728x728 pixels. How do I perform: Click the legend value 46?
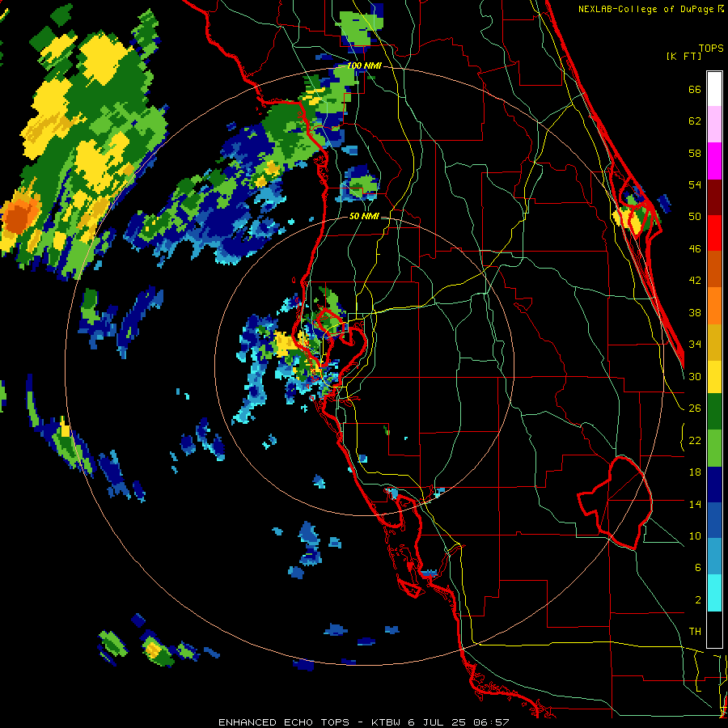pos(695,249)
